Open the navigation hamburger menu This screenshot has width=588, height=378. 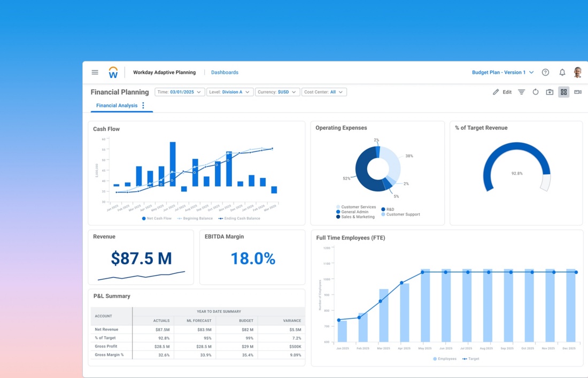tap(95, 72)
